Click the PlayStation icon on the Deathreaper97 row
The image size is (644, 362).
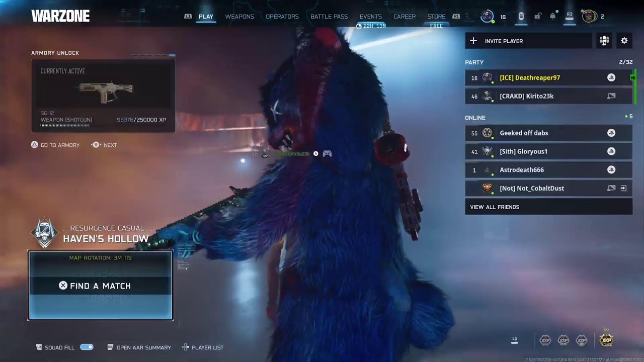pyautogui.click(x=611, y=77)
